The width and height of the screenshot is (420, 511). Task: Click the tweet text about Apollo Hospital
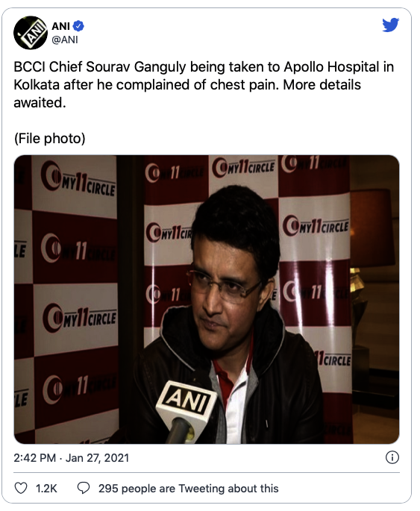coord(204,85)
